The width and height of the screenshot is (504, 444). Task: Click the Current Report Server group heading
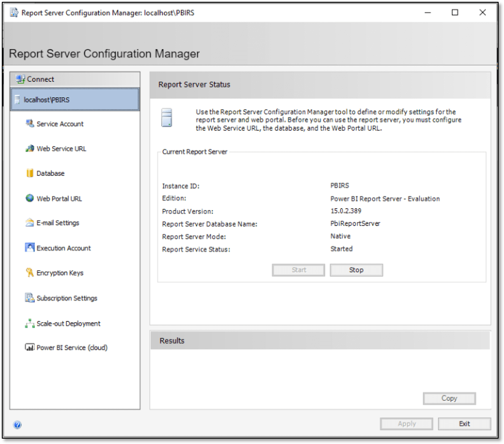click(194, 152)
